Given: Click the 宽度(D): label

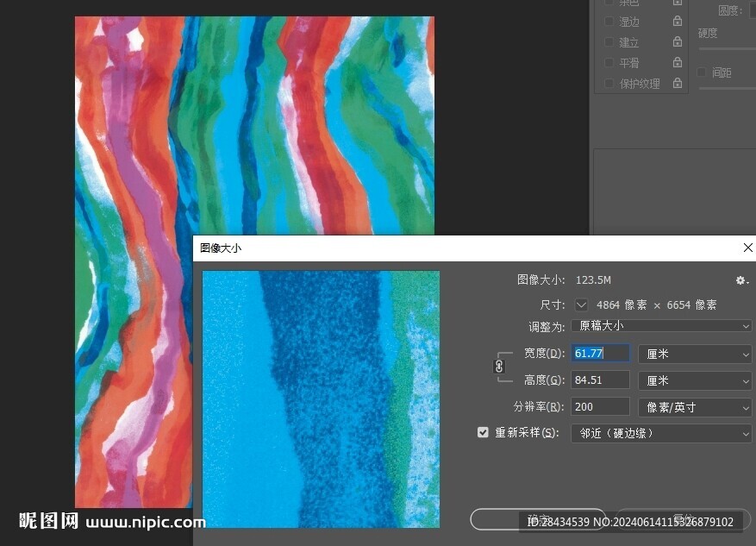Looking at the screenshot, I should pos(544,353).
